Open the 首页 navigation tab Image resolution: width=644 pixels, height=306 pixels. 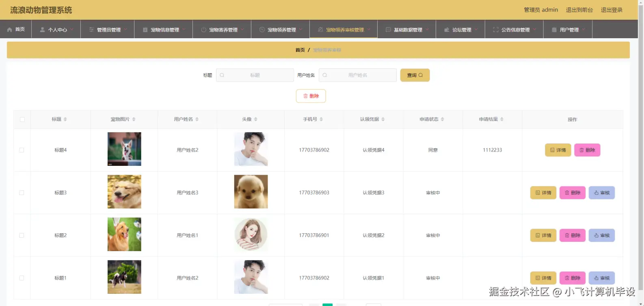click(x=16, y=29)
